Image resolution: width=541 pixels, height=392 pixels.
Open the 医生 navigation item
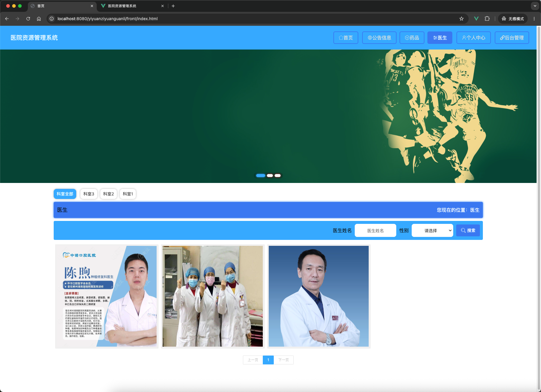(x=440, y=38)
